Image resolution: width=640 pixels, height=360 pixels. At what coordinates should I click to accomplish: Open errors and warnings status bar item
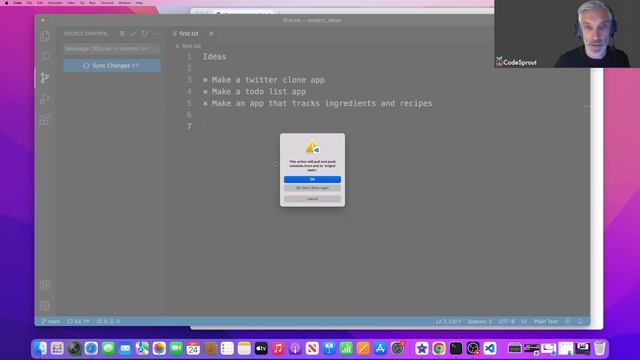[x=108, y=321]
